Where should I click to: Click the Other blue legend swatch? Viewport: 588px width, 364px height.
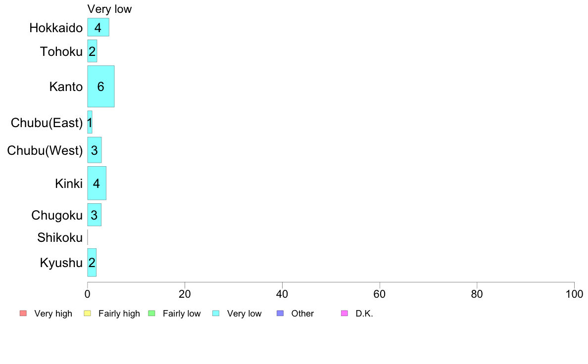[280, 314]
